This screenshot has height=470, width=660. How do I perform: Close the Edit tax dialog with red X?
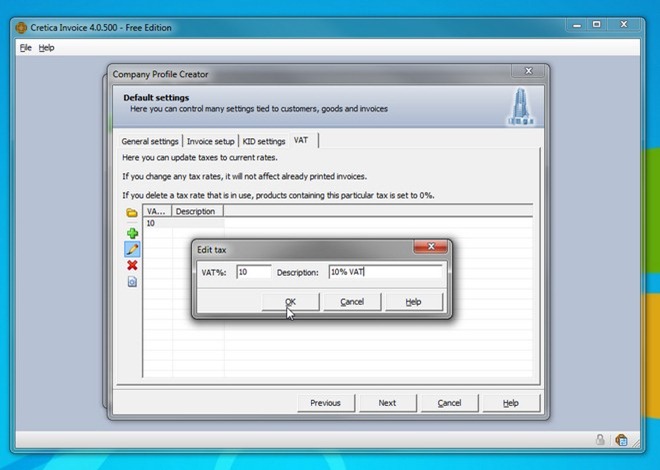click(431, 247)
